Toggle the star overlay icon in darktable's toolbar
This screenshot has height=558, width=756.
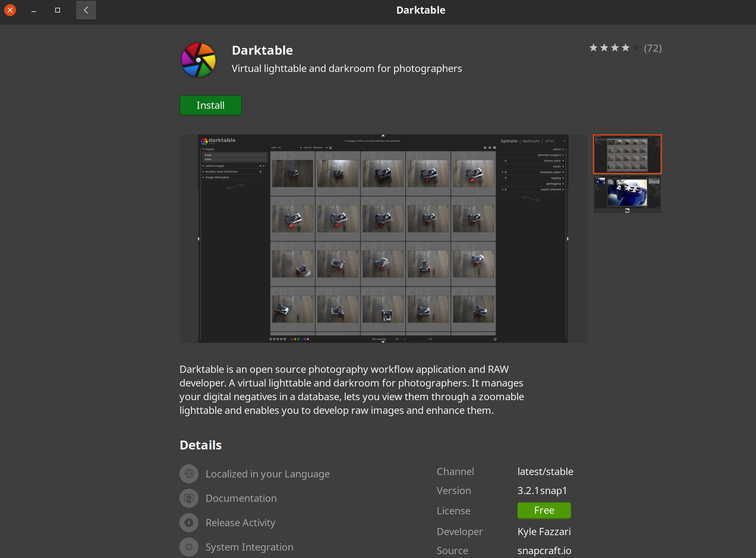tap(490, 148)
